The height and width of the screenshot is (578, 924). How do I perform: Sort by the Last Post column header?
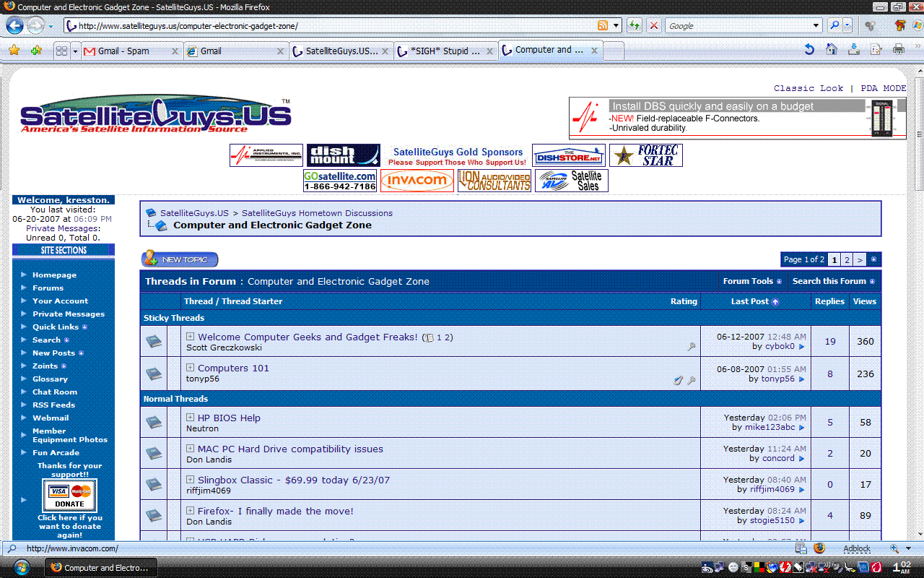pos(750,301)
